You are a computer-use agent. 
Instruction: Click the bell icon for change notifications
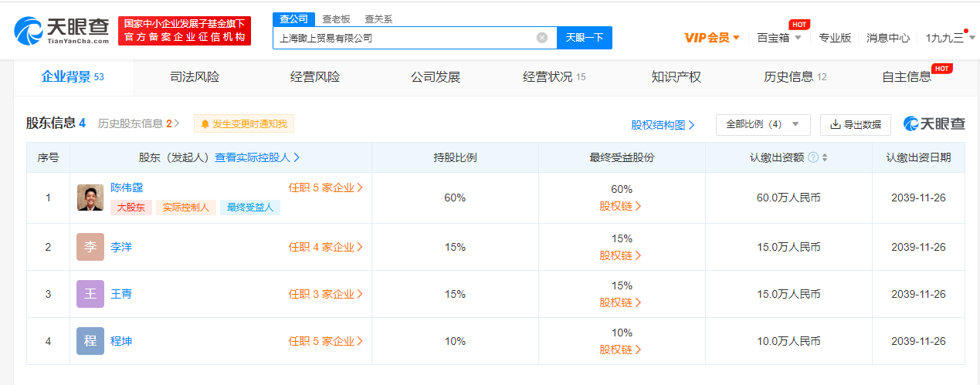click(x=205, y=123)
